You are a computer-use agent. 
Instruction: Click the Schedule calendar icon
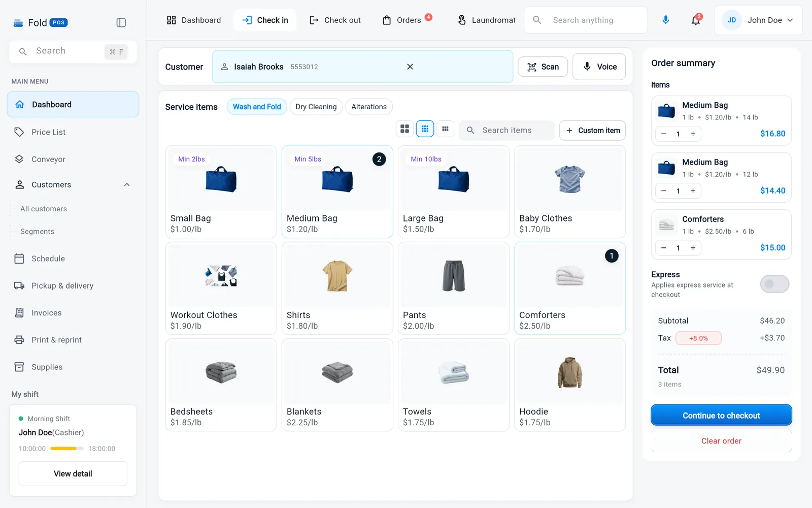click(x=19, y=259)
